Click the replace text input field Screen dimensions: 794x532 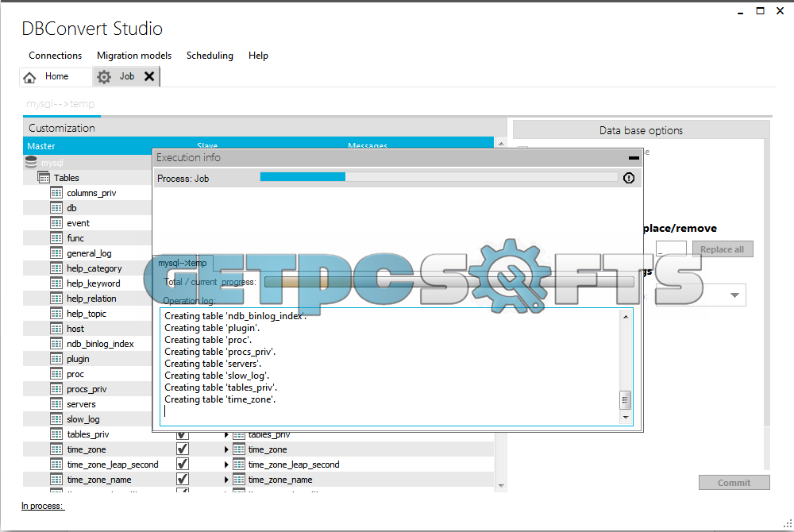[x=671, y=249]
